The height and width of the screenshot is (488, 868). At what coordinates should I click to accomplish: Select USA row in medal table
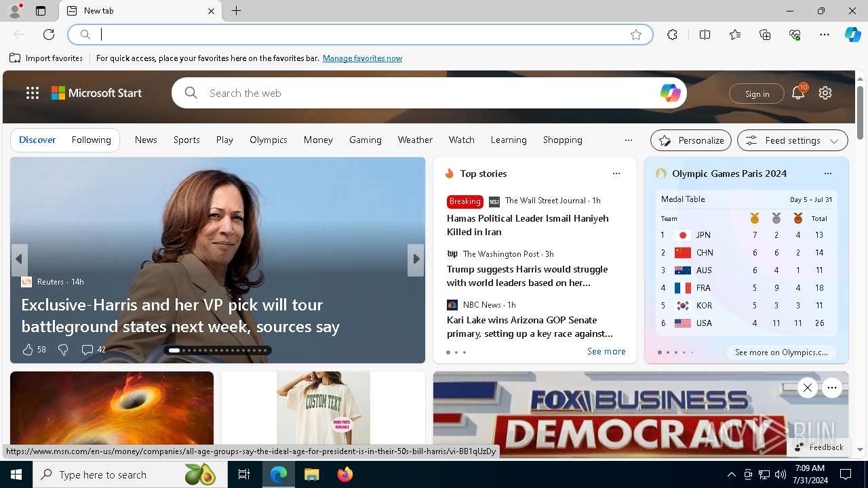[746, 323]
